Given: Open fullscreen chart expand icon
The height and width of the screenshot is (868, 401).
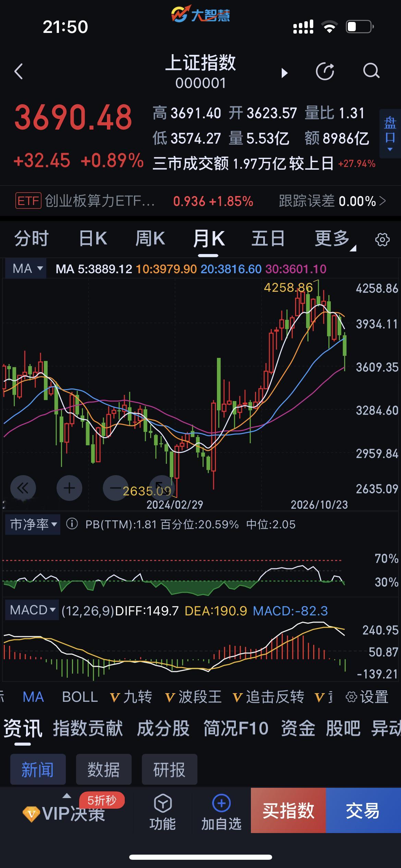Looking at the screenshot, I should pyautogui.click(x=162, y=488).
